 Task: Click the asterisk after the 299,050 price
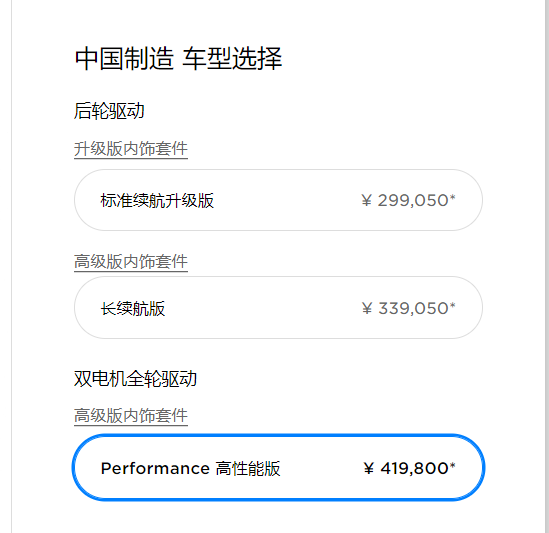pos(452,197)
